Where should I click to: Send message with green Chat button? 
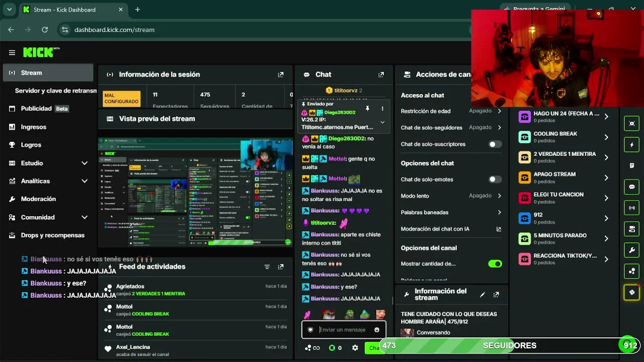(374, 348)
